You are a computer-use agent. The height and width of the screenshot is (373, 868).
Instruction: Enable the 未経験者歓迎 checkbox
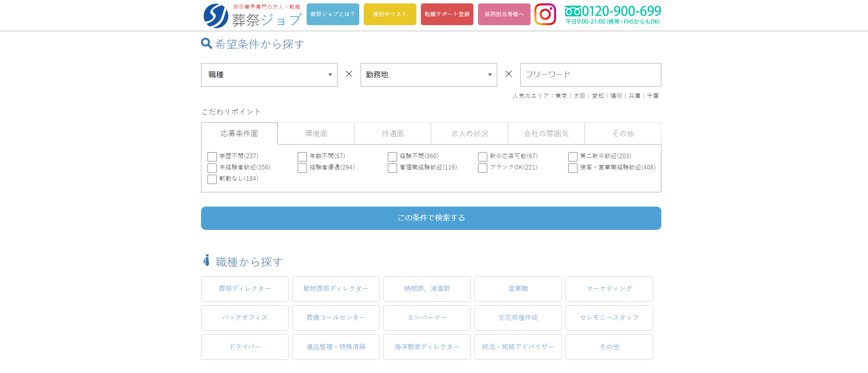(x=212, y=168)
